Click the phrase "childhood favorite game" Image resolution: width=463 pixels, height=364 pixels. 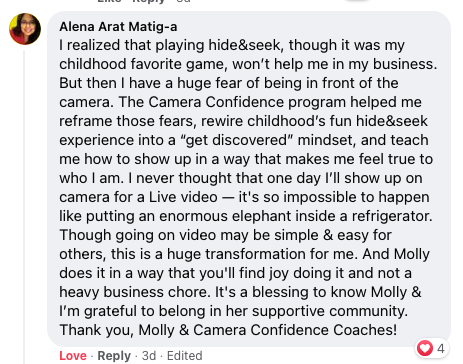click(x=143, y=64)
